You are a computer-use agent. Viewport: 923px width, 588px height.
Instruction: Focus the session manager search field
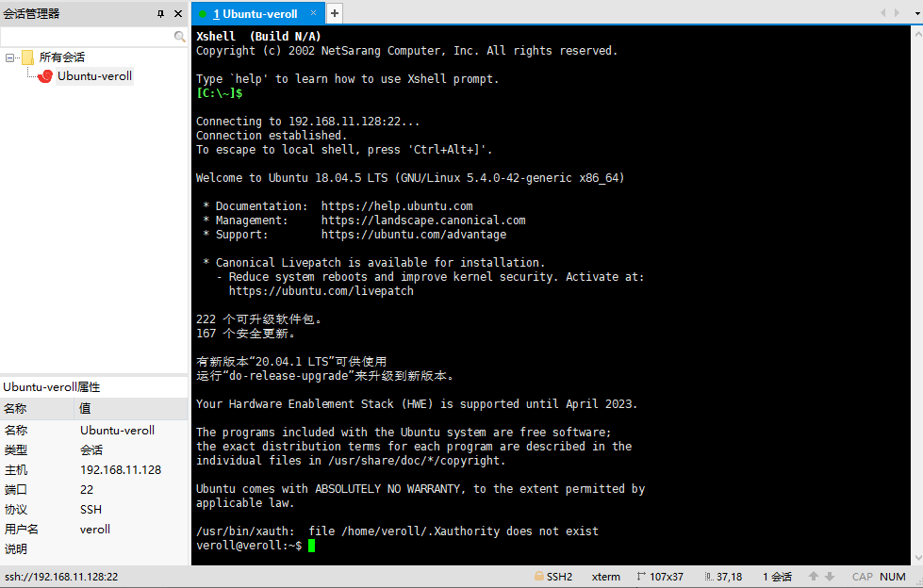(89, 37)
